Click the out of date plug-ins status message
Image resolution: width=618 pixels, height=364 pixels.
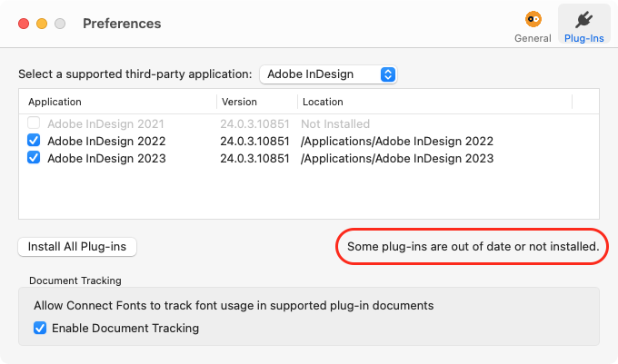[473, 247]
